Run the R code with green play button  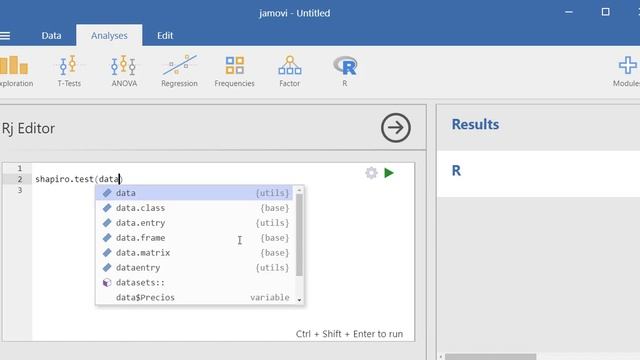[389, 173]
